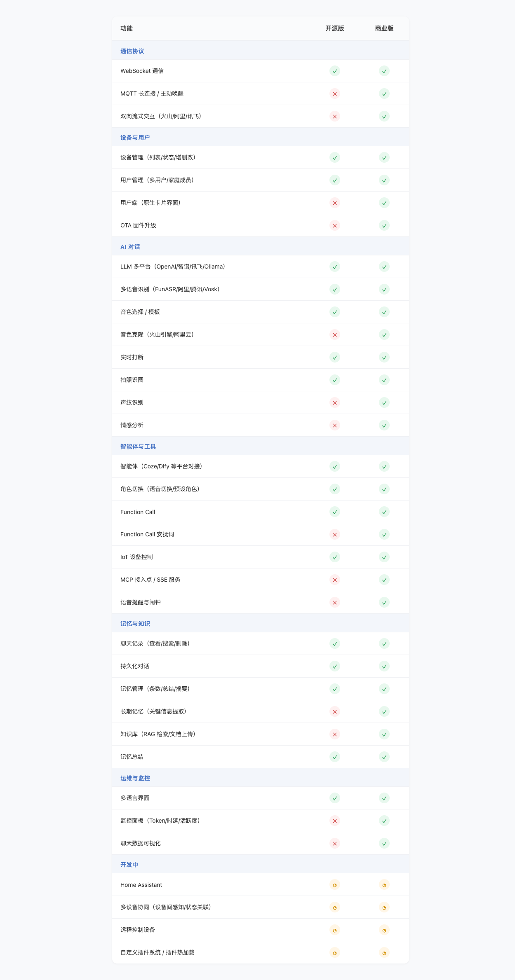The image size is (515, 980).
Task: Click the open-source cross icon for 聊天数据可视化
Action: click(335, 843)
